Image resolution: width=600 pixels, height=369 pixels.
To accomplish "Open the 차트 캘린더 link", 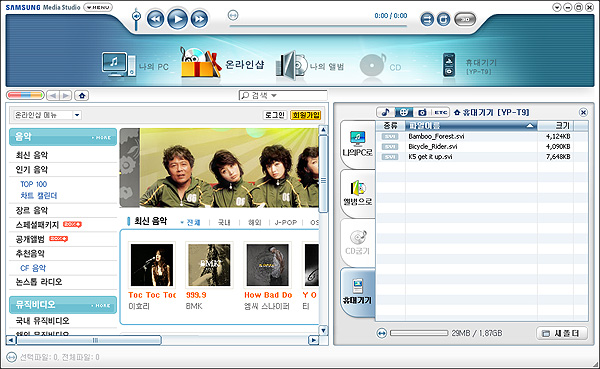I will (x=39, y=196).
